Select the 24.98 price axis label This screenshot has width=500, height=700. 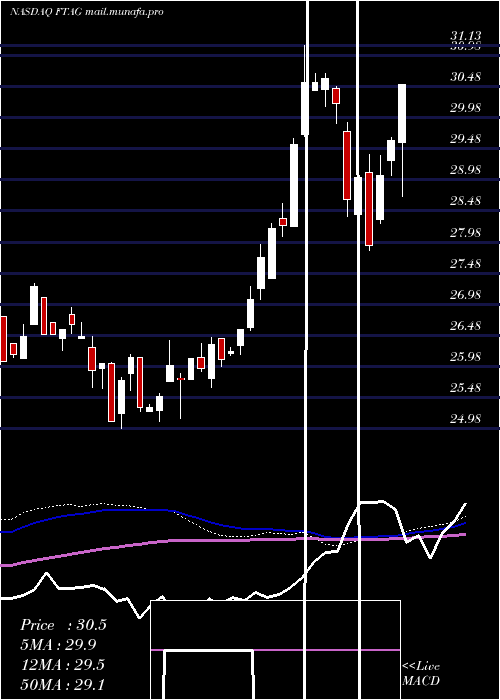click(x=466, y=419)
